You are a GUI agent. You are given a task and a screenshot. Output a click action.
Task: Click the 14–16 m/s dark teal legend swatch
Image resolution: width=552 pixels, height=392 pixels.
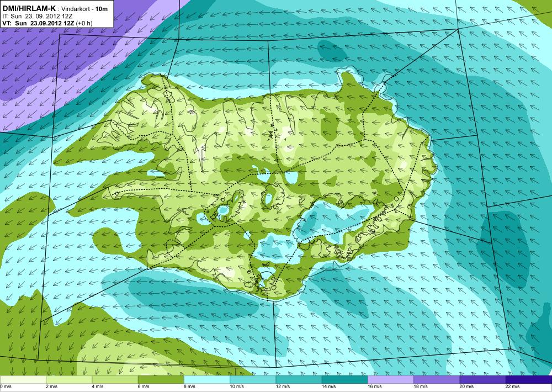tap(345, 380)
